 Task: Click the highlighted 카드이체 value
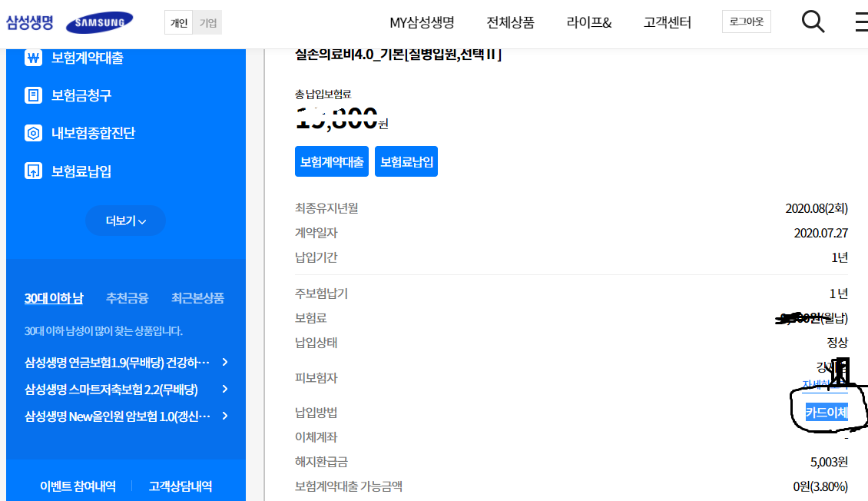pos(827,413)
